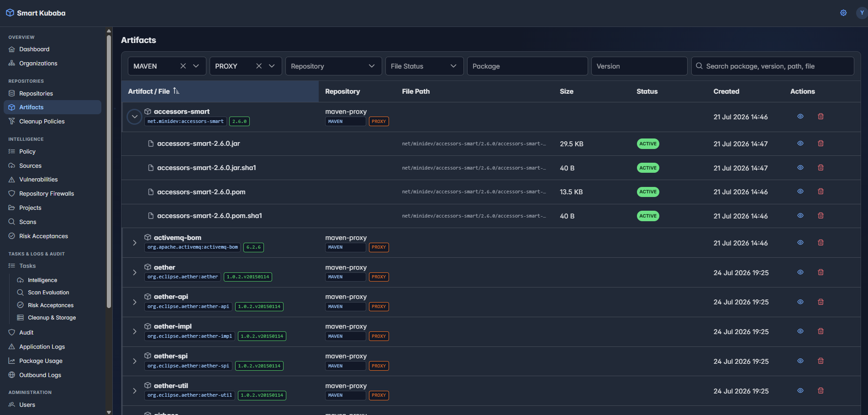868x415 pixels.
Task: Open Vulnerabilities page
Action: [x=53, y=180]
